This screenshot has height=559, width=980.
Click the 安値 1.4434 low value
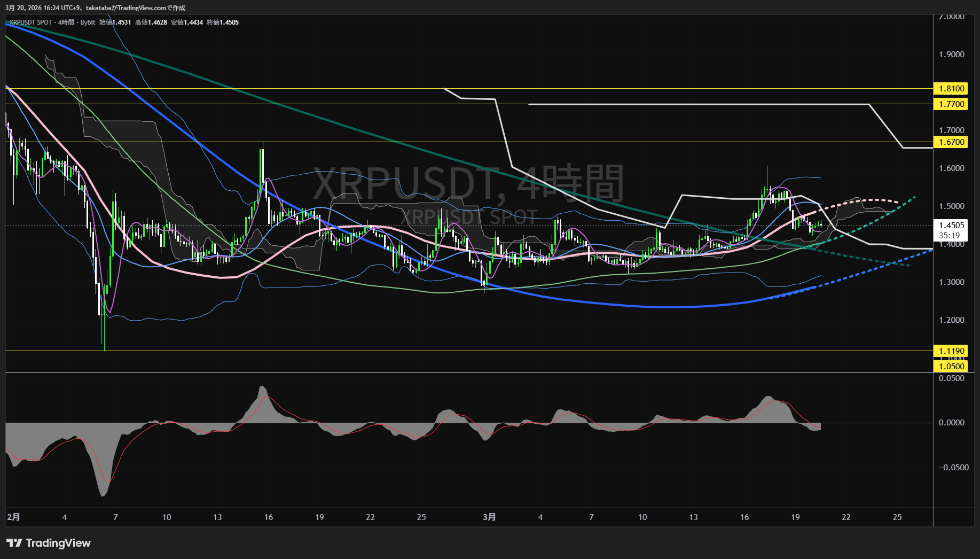[187, 22]
